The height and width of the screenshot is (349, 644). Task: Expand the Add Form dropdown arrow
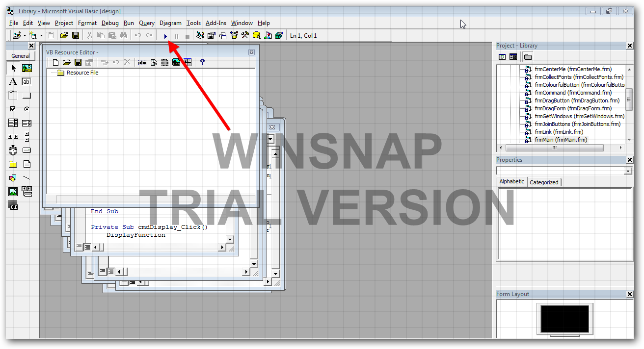click(x=41, y=36)
